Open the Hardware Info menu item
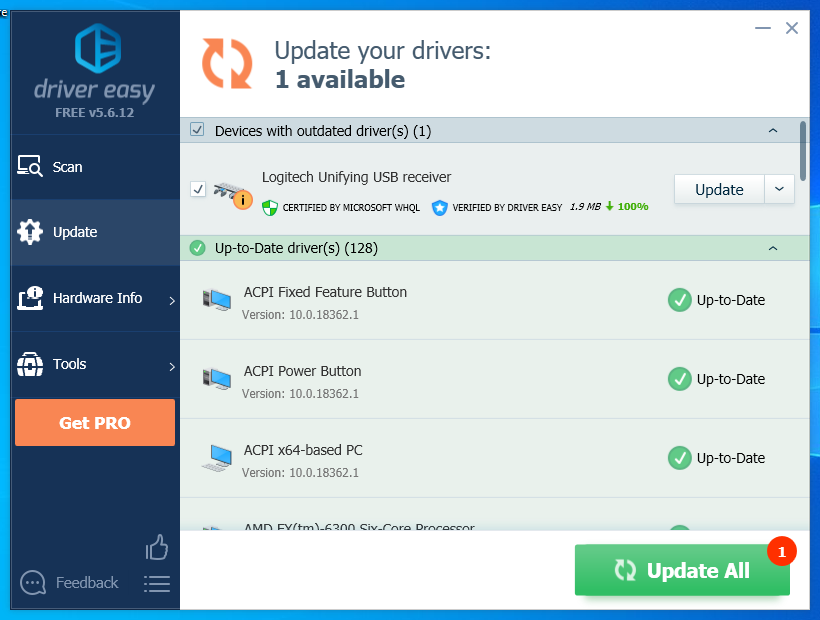The width and height of the screenshot is (820, 620). pos(95,298)
